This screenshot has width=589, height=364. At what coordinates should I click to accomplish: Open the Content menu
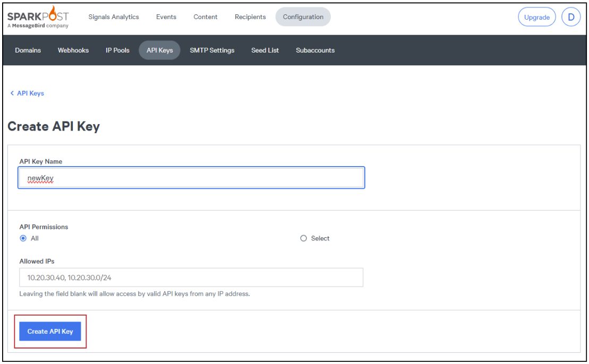[x=206, y=17]
